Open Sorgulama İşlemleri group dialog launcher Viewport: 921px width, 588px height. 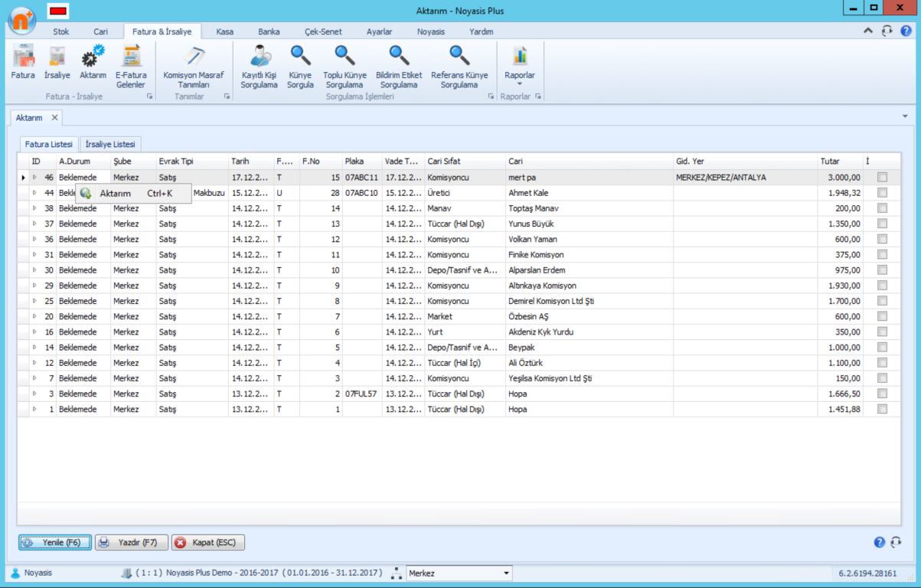[x=491, y=96]
